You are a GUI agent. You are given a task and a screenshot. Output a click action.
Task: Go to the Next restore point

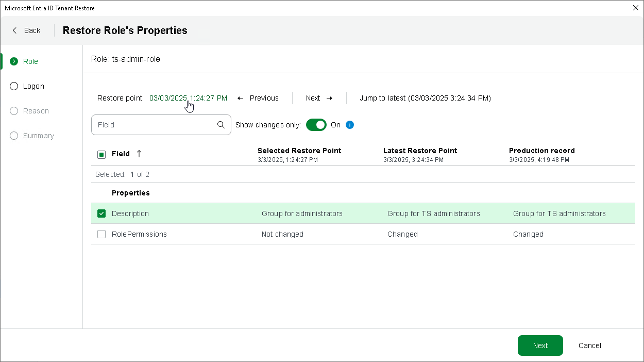(x=319, y=98)
